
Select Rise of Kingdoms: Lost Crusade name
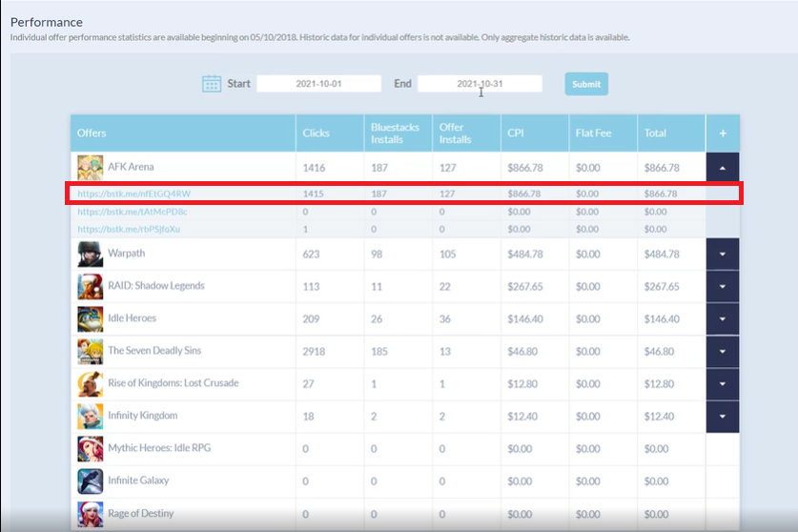pos(173,383)
